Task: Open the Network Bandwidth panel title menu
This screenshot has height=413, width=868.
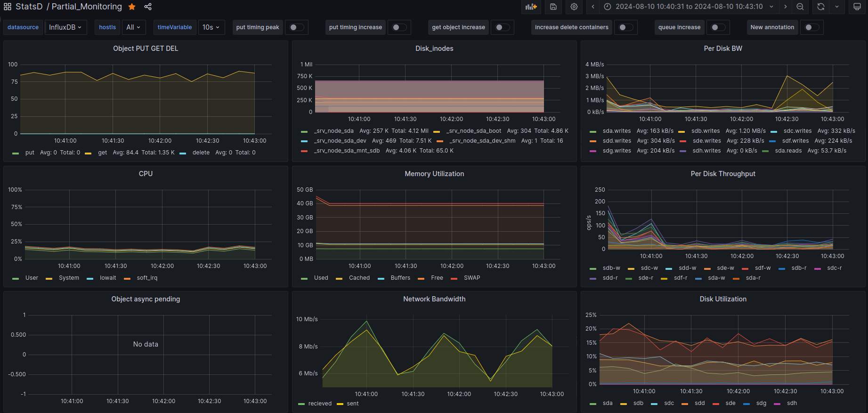Action: 434,299
